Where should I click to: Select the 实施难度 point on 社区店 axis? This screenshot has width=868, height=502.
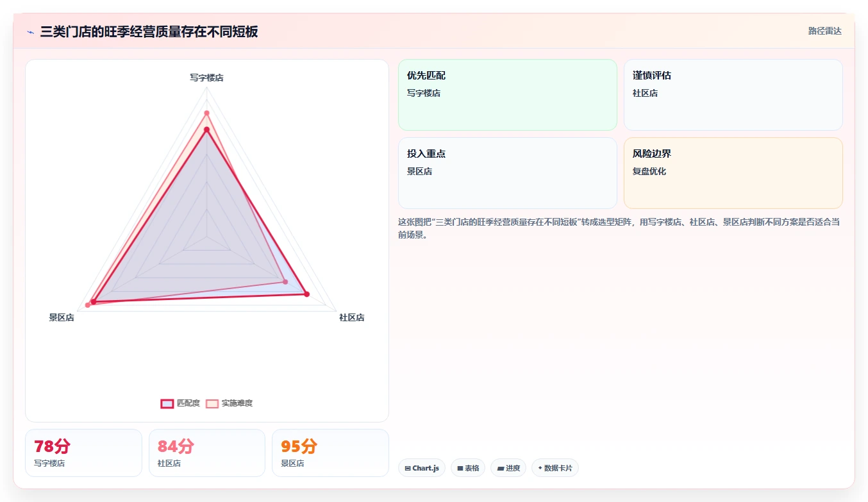click(285, 281)
